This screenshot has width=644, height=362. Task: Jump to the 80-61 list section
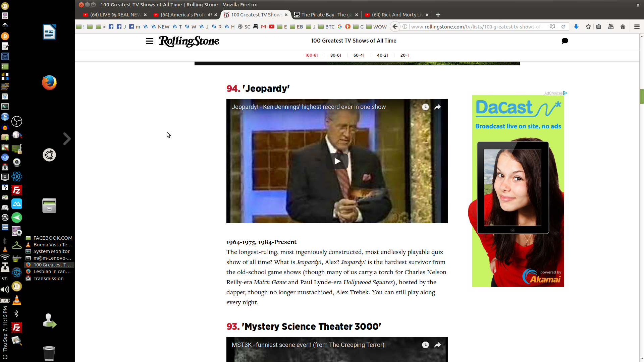[335, 55]
